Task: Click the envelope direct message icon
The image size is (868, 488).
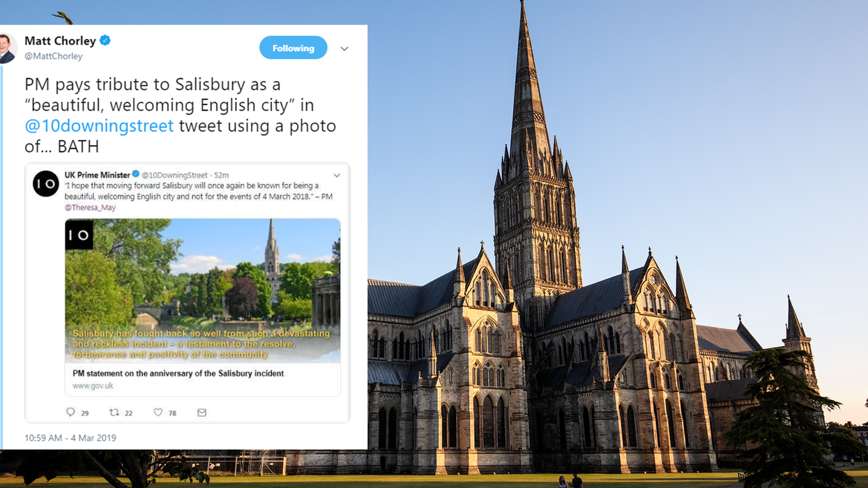Action: pyautogui.click(x=201, y=413)
